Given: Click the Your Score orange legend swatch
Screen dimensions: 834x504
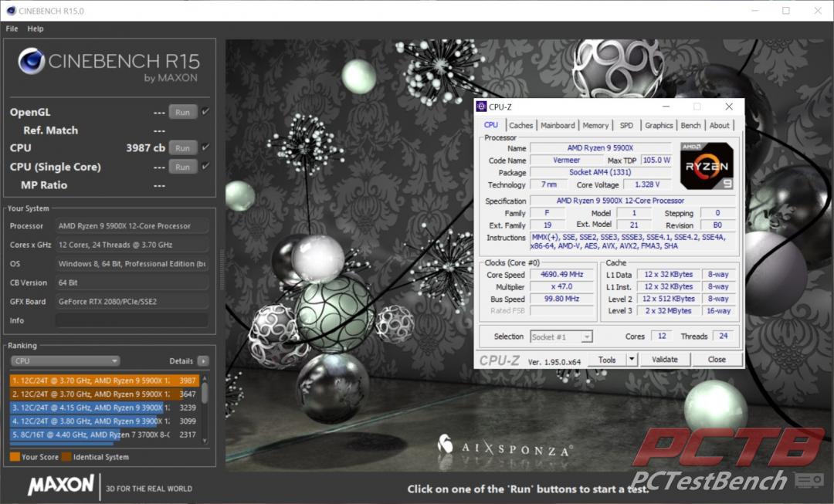Looking at the screenshot, I should pos(15,457).
